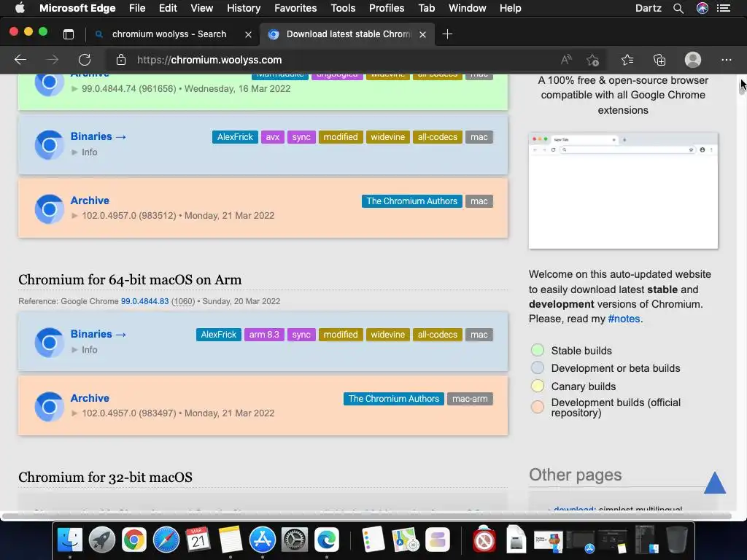Open the Favorites list
This screenshot has width=747, height=560.
coord(627,60)
